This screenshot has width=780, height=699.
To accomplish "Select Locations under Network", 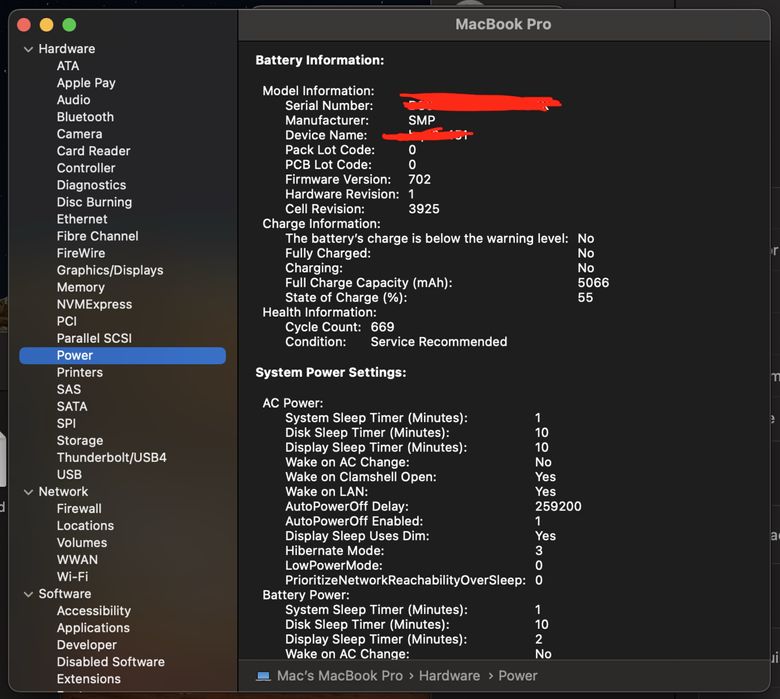I will 86,526.
